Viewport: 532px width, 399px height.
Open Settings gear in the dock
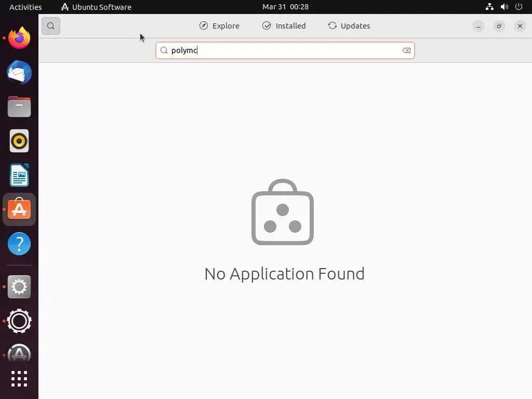tap(19, 287)
